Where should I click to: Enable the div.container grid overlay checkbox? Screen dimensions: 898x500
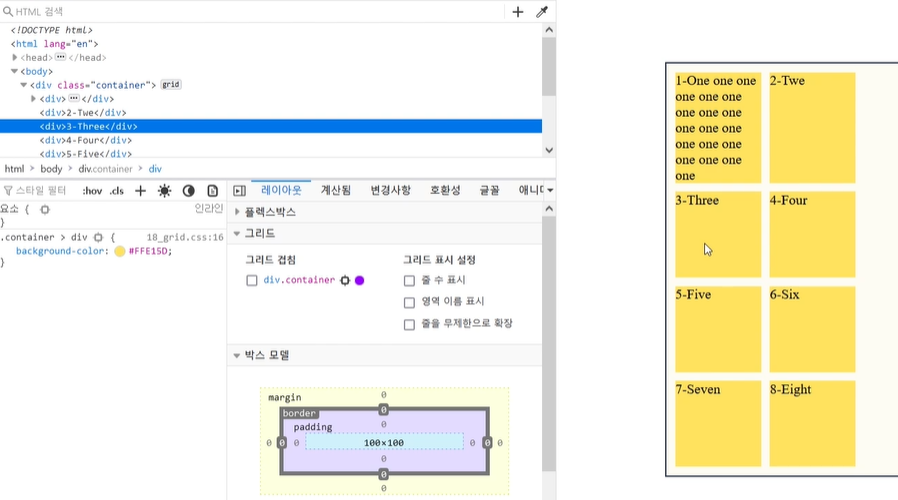tap(251, 281)
